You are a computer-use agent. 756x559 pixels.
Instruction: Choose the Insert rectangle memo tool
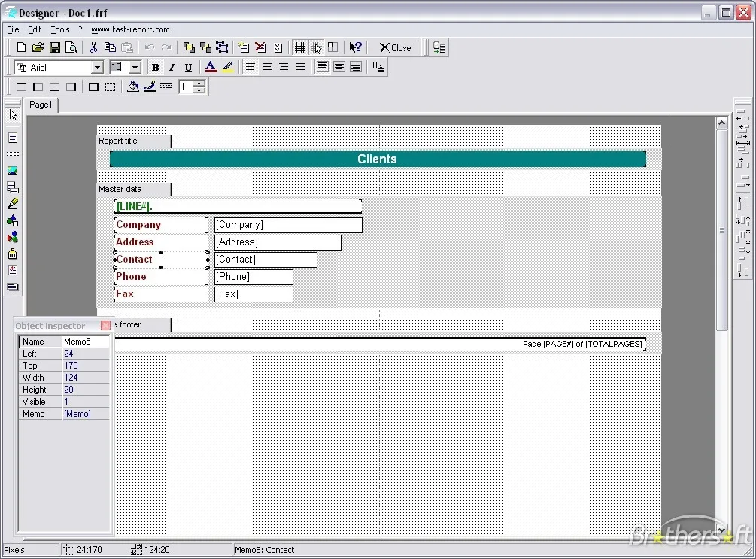tap(13, 138)
